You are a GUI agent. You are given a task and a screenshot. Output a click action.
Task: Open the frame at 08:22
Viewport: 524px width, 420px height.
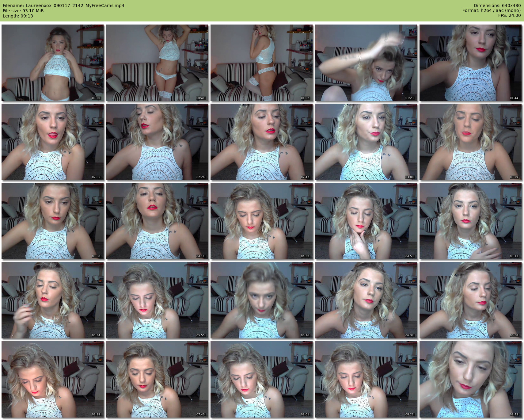pos(366,379)
